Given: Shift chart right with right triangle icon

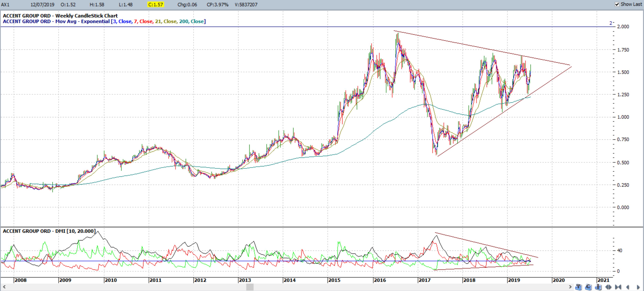Looking at the screenshot, I should 638,287.
